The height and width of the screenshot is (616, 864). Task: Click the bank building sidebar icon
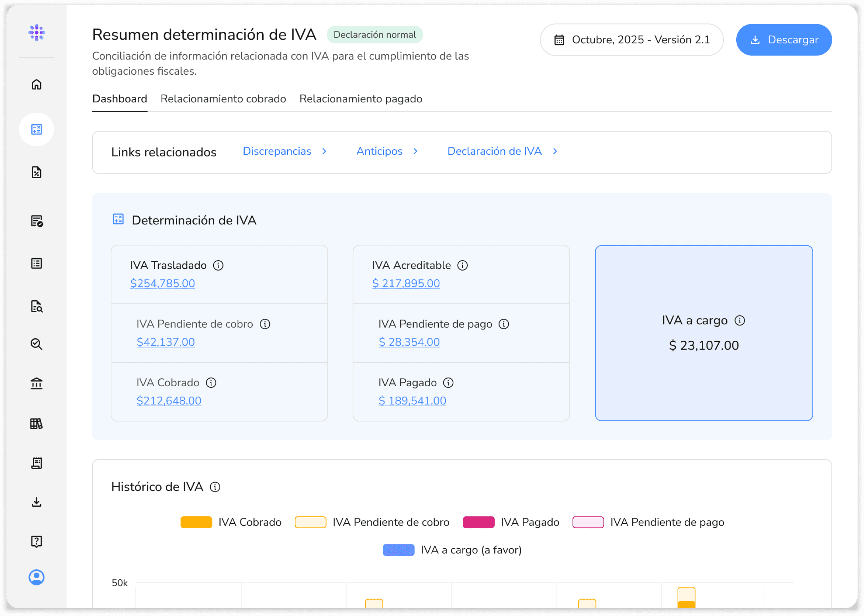pos(36,383)
